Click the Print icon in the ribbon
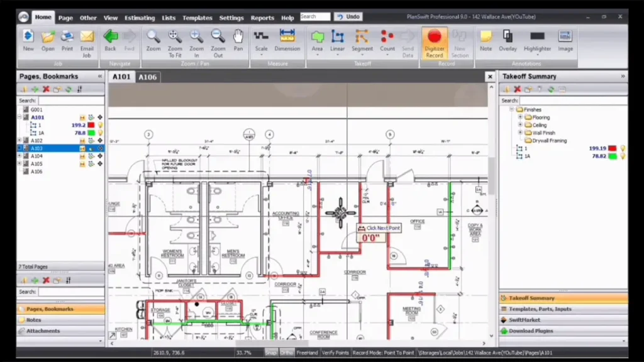644x362 pixels. (x=67, y=41)
